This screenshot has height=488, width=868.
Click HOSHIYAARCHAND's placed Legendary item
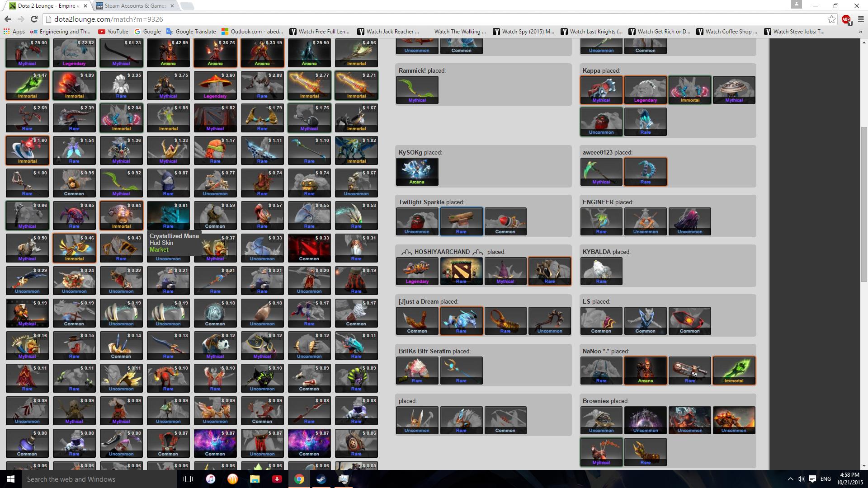click(417, 271)
